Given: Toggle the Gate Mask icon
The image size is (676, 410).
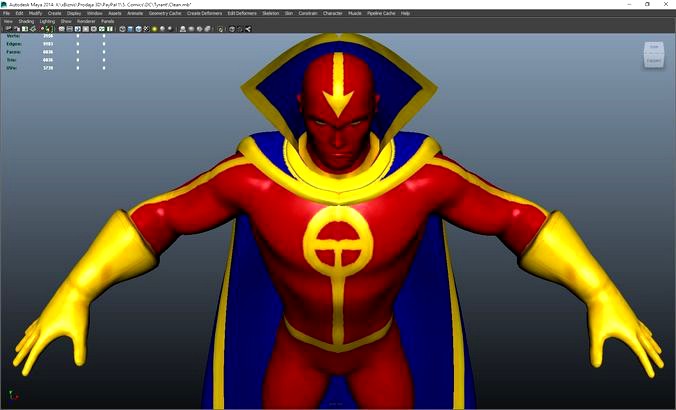Looking at the screenshot, I should pos(85,29).
